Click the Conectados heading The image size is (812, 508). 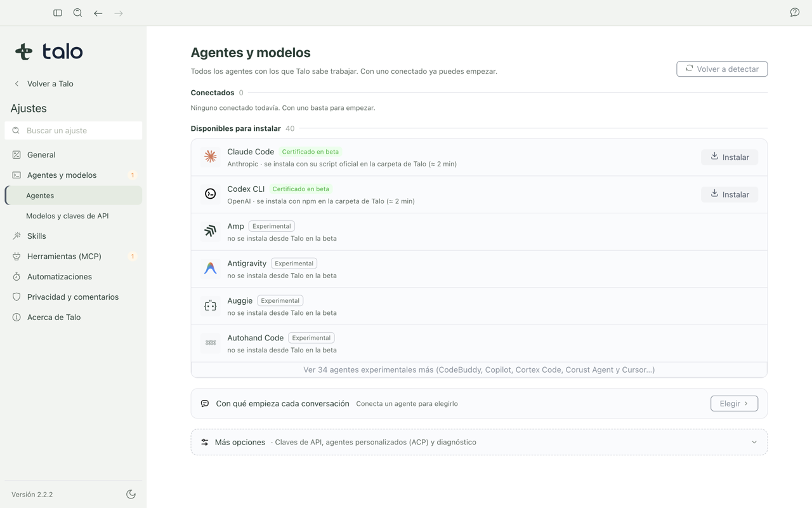[212, 93]
